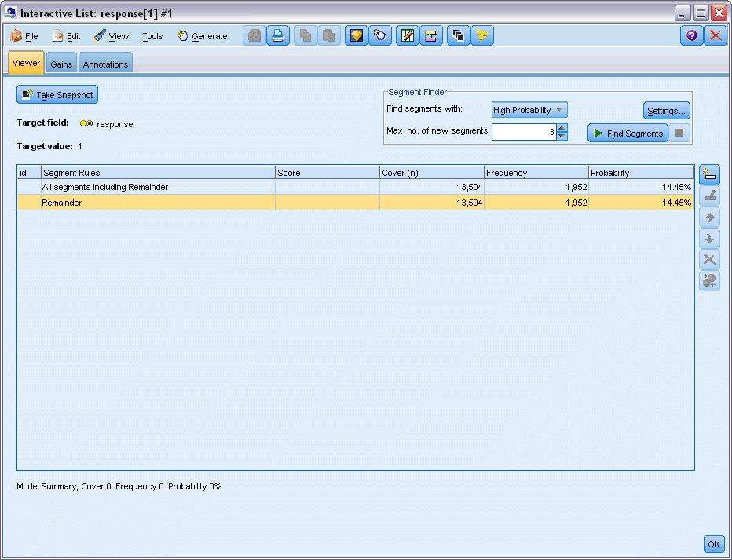Click the greyed copy icon in the toolbar

[x=306, y=35]
